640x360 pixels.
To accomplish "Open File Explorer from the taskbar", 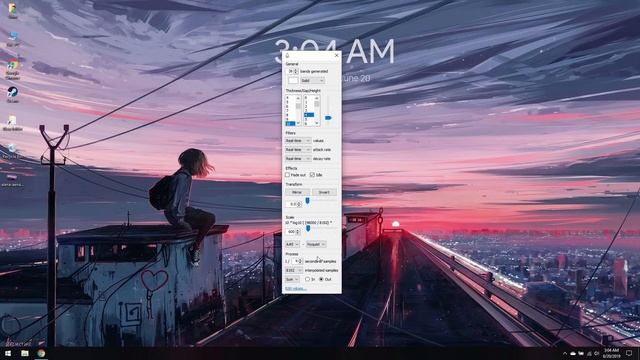I will coord(25,353).
